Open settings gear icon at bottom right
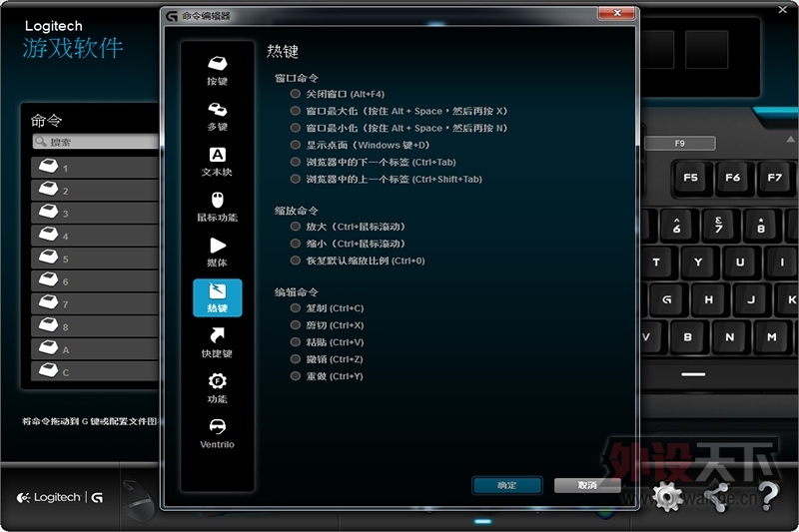 pos(667,496)
